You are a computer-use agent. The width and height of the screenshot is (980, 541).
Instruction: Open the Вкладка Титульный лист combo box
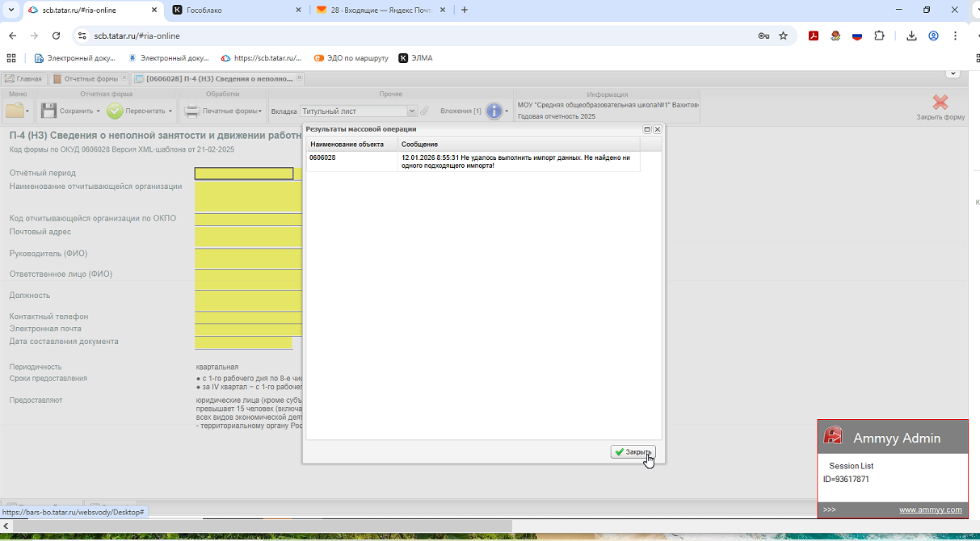pyautogui.click(x=358, y=111)
